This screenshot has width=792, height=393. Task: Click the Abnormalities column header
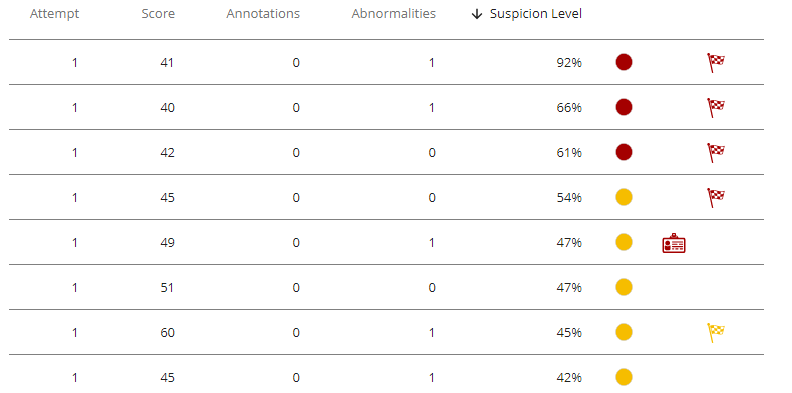coord(393,14)
